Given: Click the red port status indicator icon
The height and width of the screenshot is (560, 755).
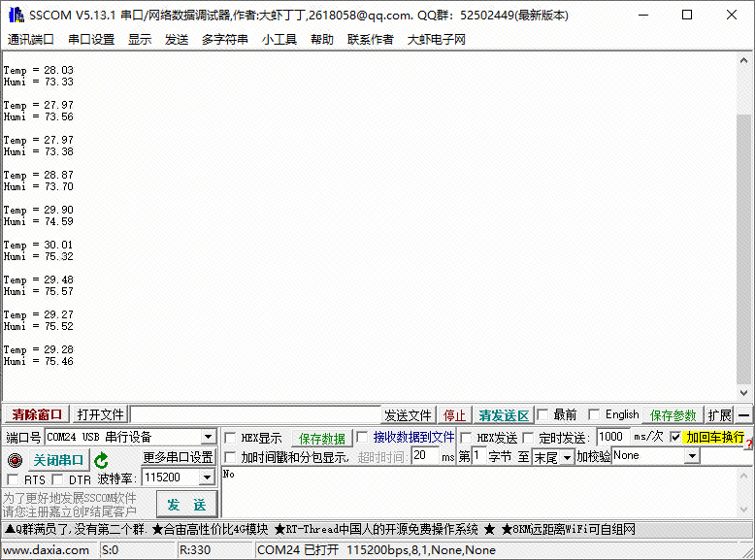Looking at the screenshot, I should point(16,460).
